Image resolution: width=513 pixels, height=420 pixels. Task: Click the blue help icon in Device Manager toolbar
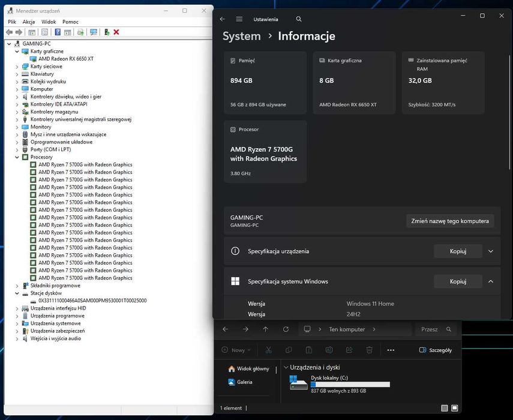click(x=58, y=32)
